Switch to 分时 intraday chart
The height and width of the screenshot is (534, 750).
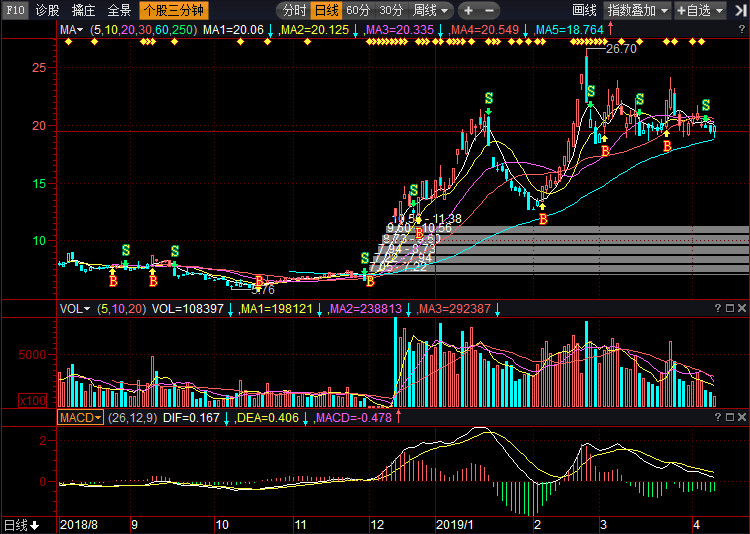coord(293,10)
